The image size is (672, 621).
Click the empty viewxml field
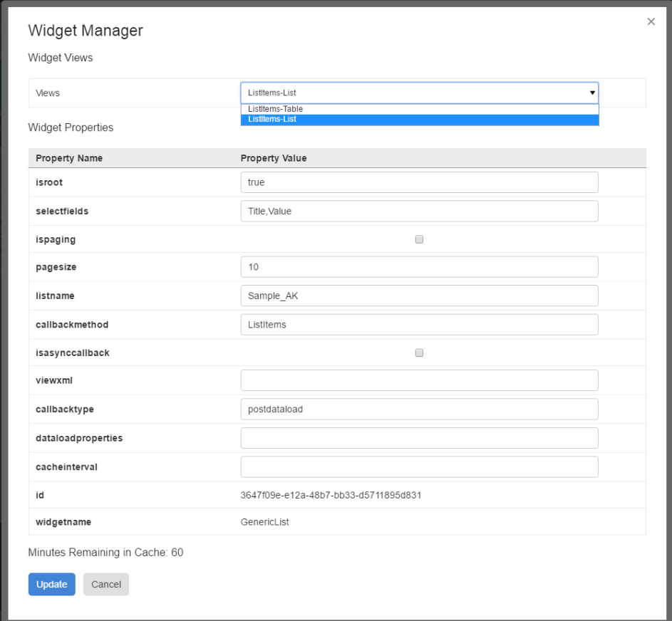tap(419, 380)
